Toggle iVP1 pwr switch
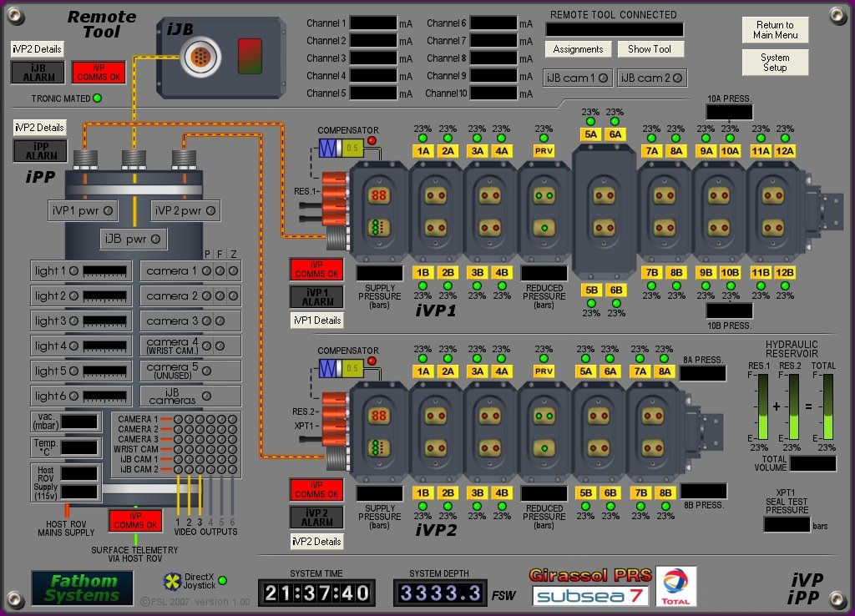This screenshot has height=616, width=855. 83,210
